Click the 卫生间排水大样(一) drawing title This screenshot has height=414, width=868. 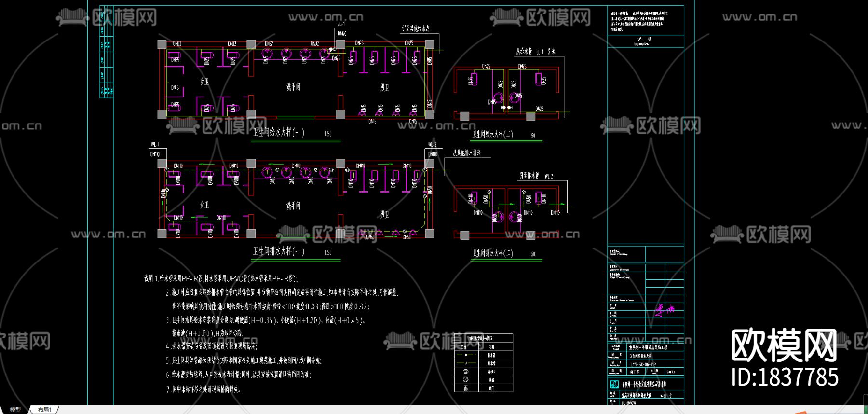[279, 251]
